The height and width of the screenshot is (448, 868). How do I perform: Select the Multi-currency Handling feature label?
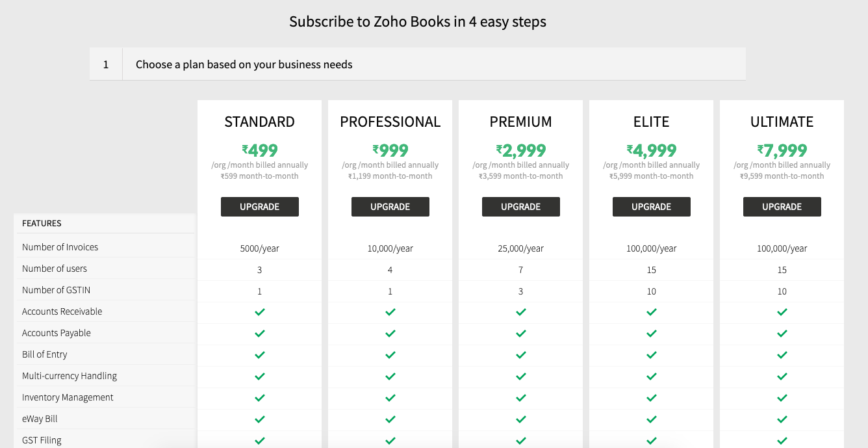click(x=70, y=376)
